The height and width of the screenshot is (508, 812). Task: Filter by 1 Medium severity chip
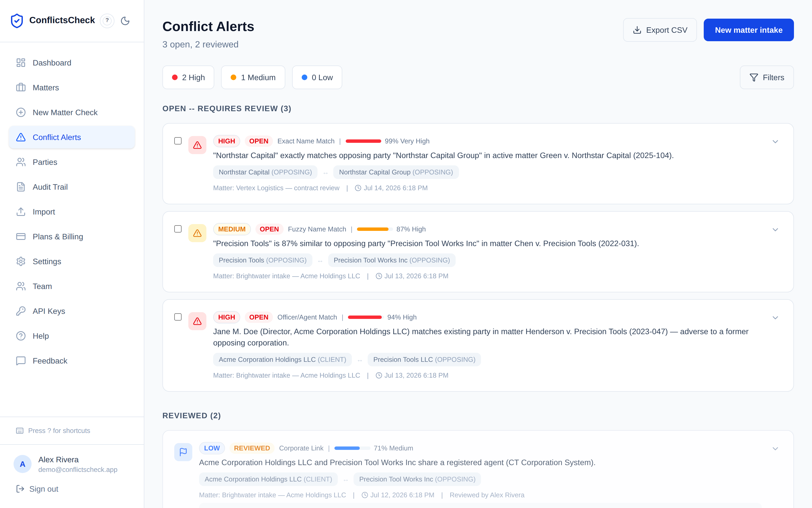(253, 78)
